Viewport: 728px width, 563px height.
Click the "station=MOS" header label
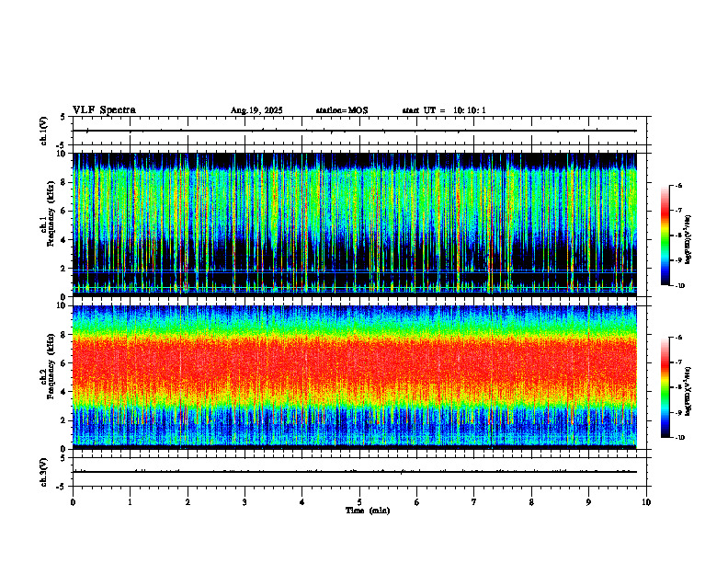pyautogui.click(x=342, y=110)
